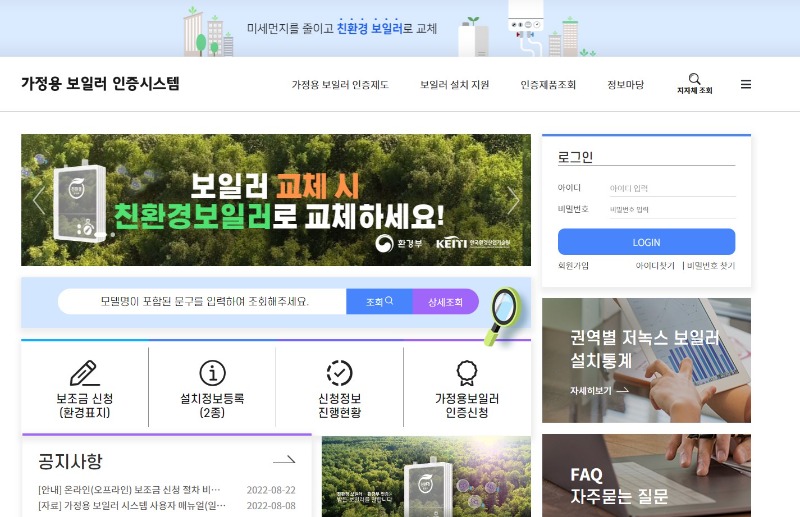Click the 가정용보일러 인증신청 ribbon icon
Image resolution: width=800 pixels, height=517 pixels.
(x=467, y=373)
